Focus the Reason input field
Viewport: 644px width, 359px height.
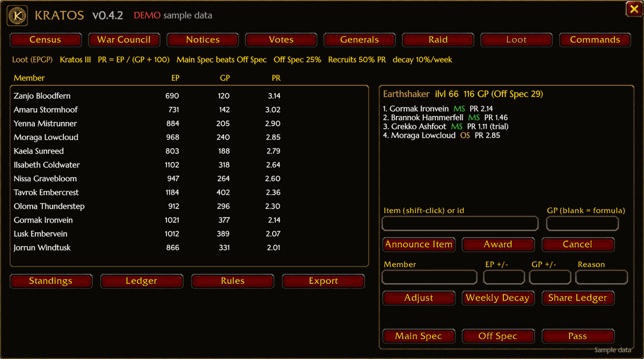click(602, 277)
